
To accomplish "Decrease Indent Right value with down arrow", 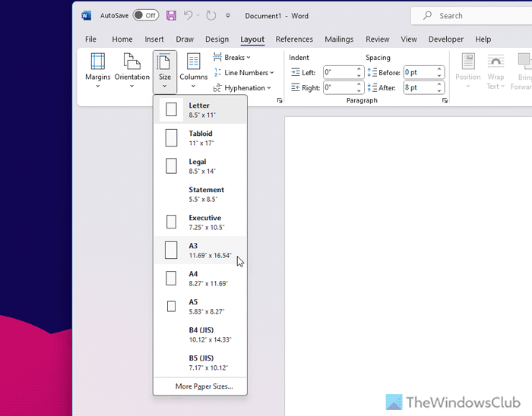I will click(359, 91).
